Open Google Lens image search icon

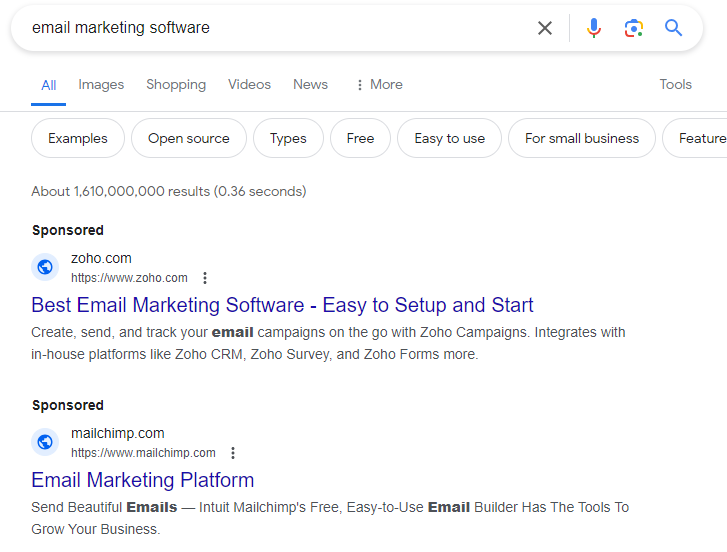pyautogui.click(x=633, y=28)
